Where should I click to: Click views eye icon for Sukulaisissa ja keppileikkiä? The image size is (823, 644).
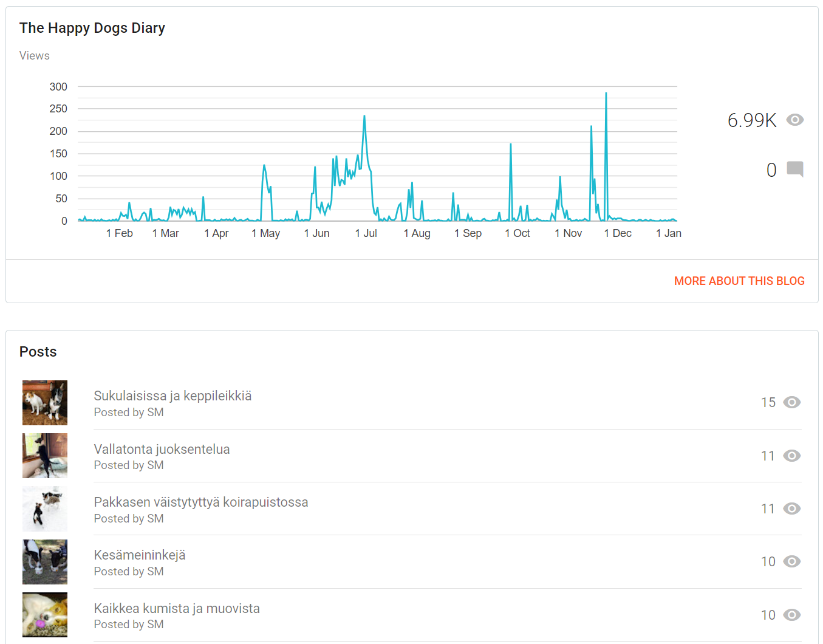tap(791, 402)
